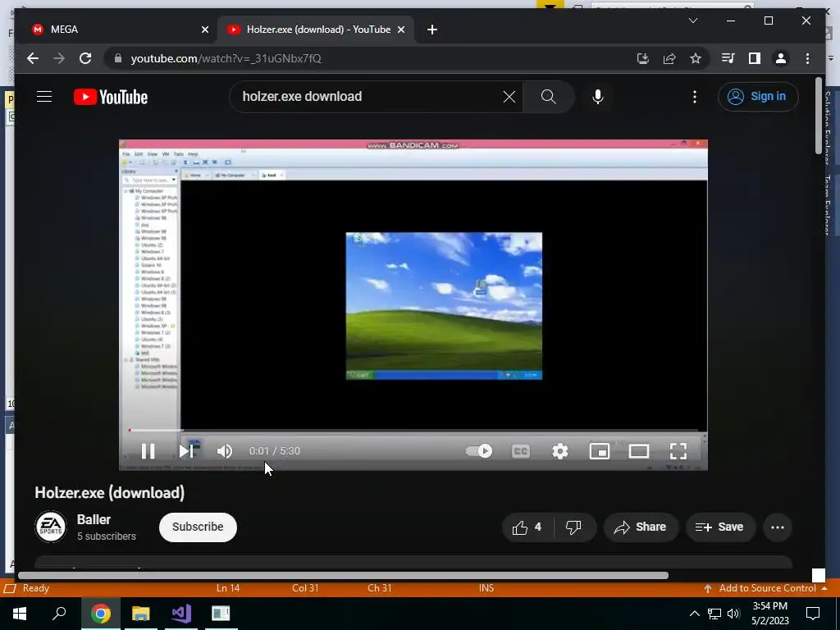Install app via address bar icon
The width and height of the screenshot is (840, 630).
(x=643, y=58)
